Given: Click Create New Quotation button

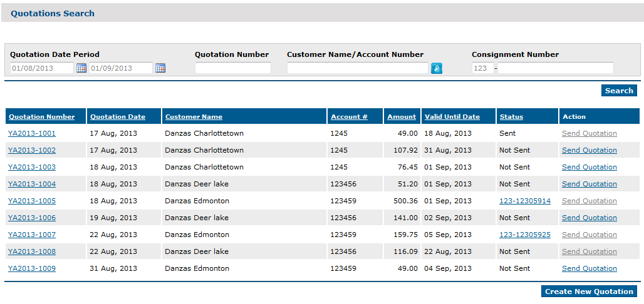Looking at the screenshot, I should tap(589, 291).
